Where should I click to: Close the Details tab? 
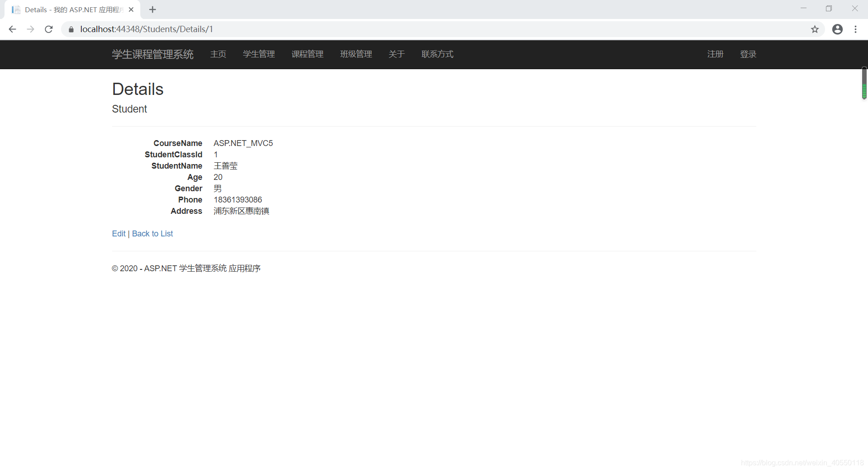131,9
